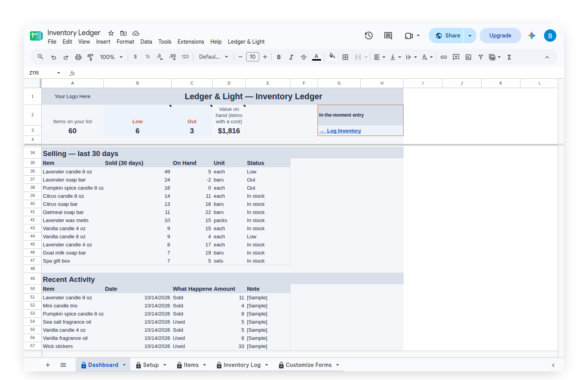This screenshot has width=588, height=380.
Task: Select the paint format tool
Action: pos(91,57)
